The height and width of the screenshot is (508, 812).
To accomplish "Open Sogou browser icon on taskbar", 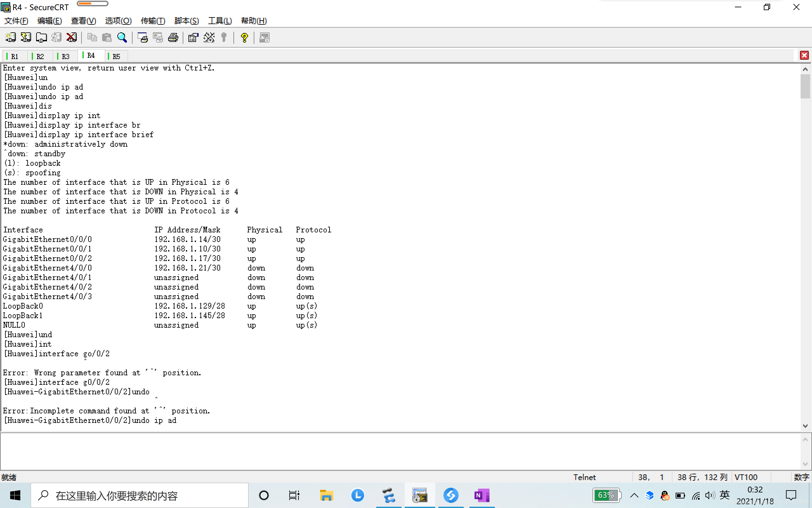I will pos(451,495).
